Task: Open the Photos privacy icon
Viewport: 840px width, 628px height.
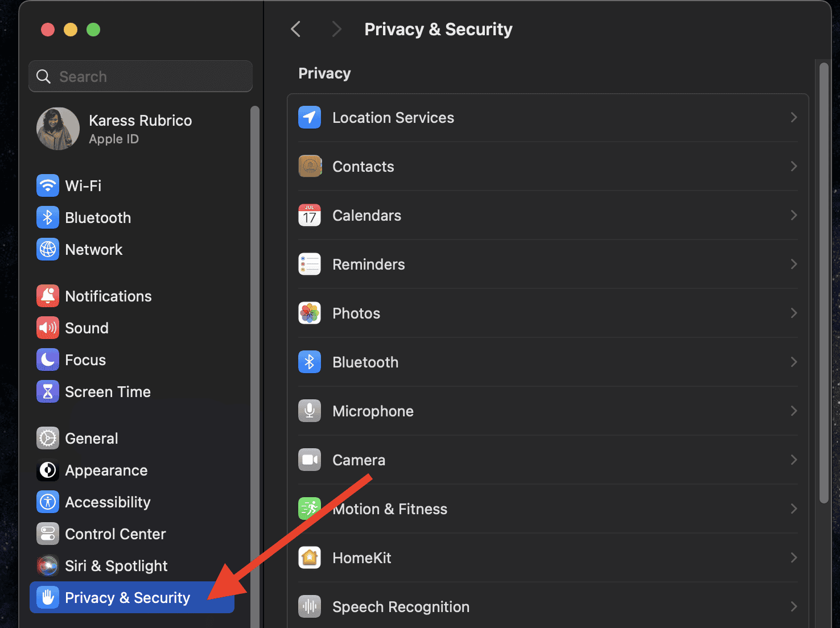Action: point(310,313)
